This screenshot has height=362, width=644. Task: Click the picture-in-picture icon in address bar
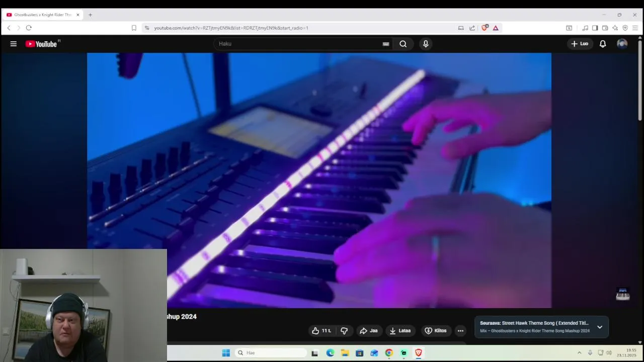point(460,28)
